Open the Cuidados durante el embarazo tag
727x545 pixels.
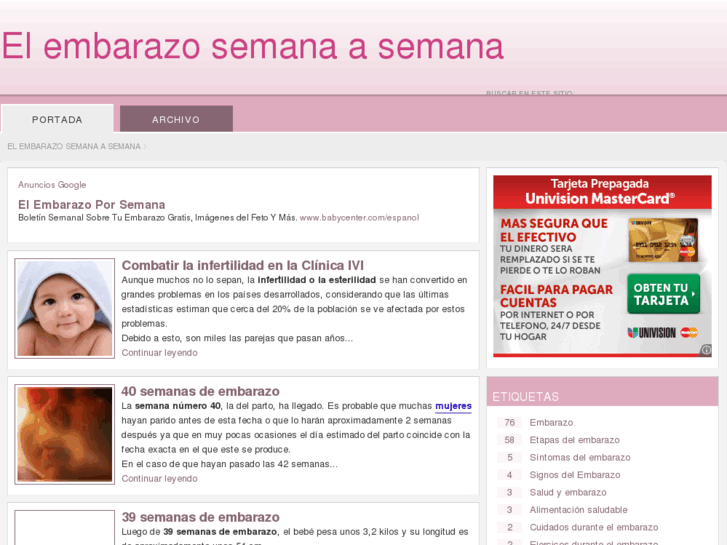click(x=594, y=527)
